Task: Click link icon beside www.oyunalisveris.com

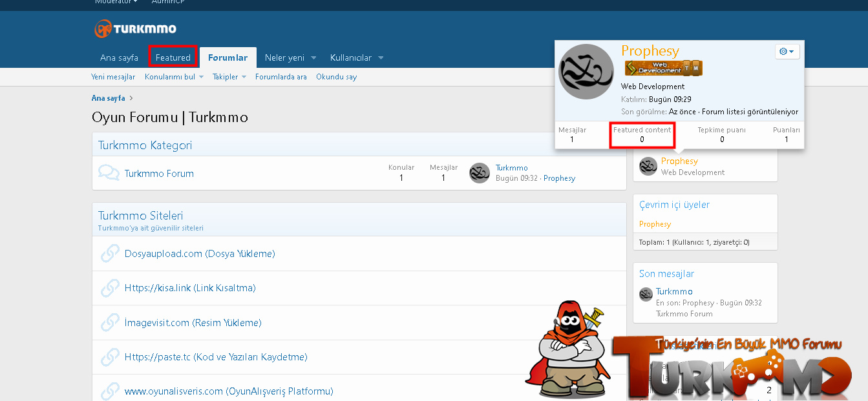Action: point(110,391)
